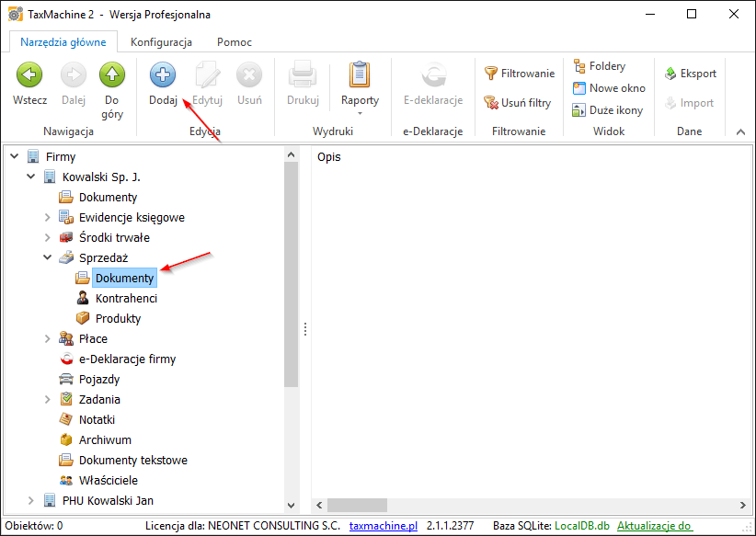756x536 pixels.
Task: Click the blue Dodaj plus icon
Action: [x=163, y=75]
